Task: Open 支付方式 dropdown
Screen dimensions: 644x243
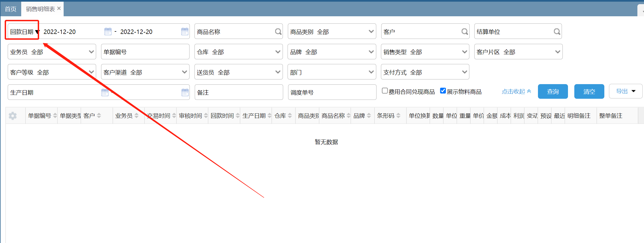Action: tap(425, 72)
